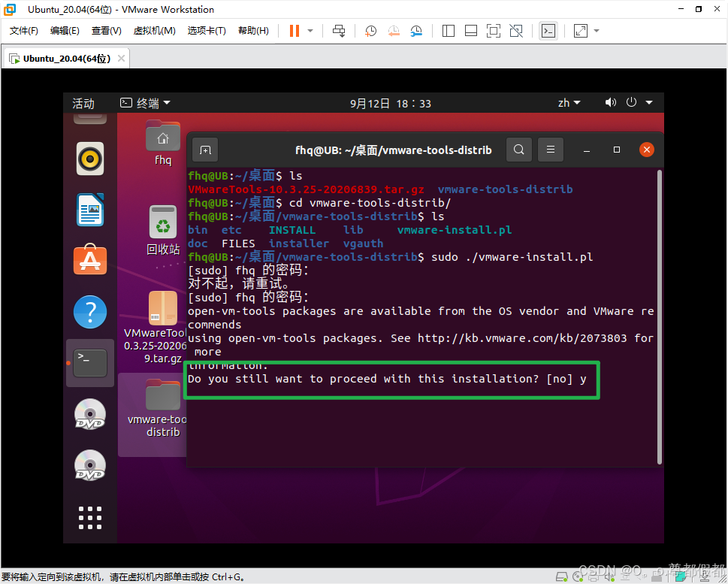Open the 选项卡(T) menu
The image size is (728, 584).
207,31
